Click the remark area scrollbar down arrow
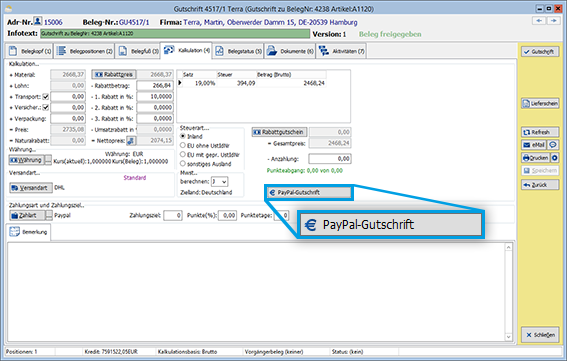This screenshot has width=567, height=361. [x=508, y=337]
